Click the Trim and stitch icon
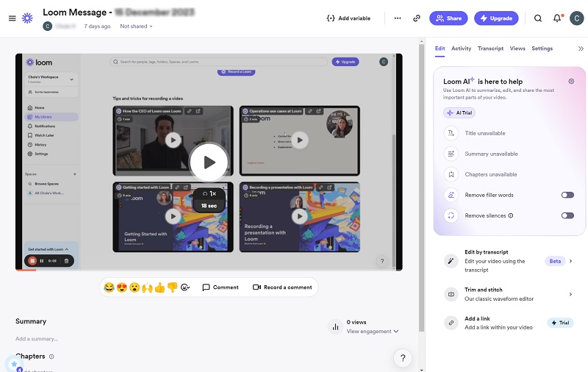The image size is (588, 372). 451,294
